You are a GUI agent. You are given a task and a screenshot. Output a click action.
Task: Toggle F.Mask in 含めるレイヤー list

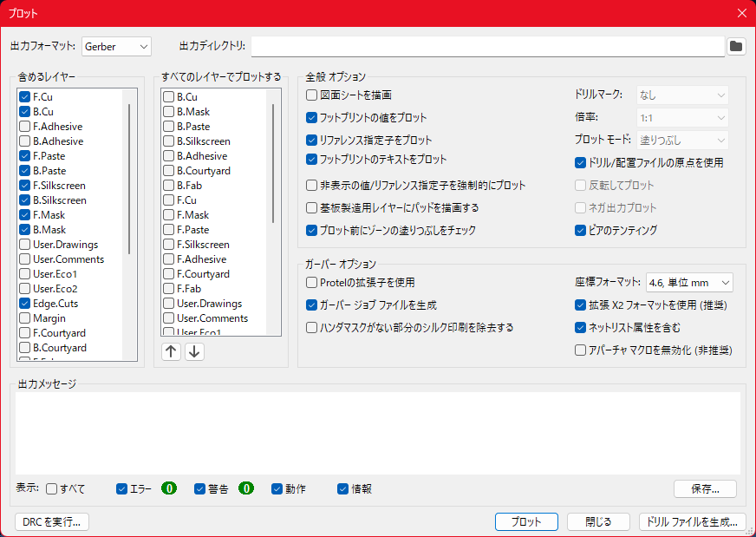point(24,215)
